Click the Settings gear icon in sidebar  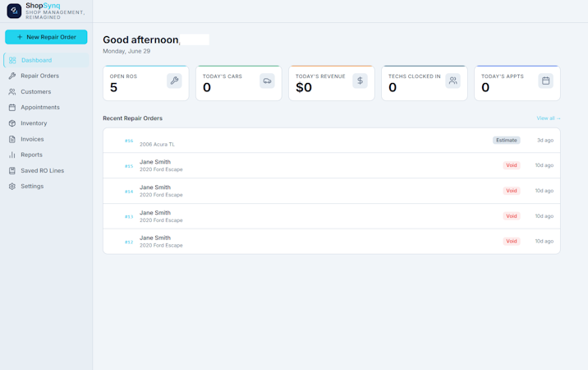pos(12,187)
